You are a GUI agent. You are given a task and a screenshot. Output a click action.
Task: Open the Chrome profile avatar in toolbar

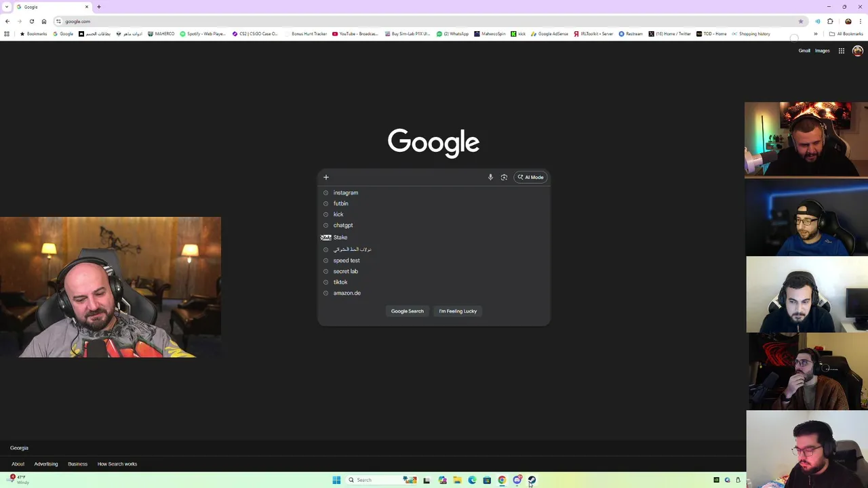point(848,21)
